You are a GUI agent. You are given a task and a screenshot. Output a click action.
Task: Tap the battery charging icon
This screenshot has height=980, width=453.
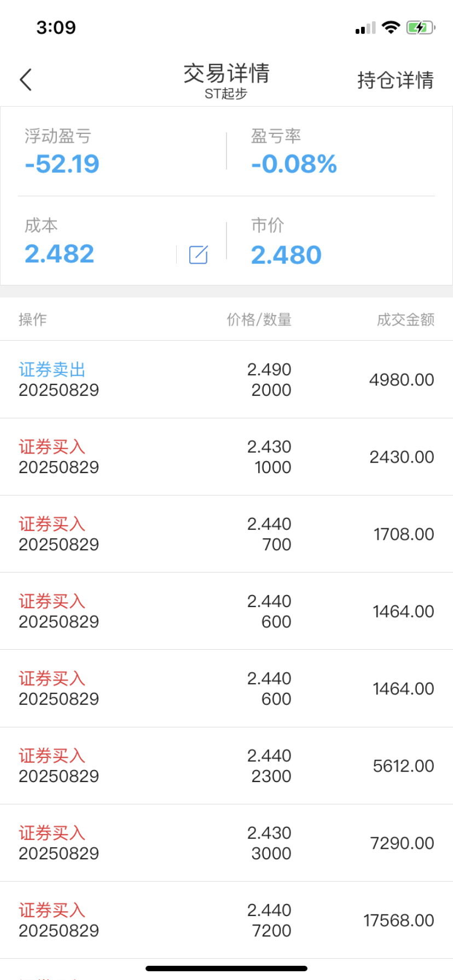pos(420,27)
